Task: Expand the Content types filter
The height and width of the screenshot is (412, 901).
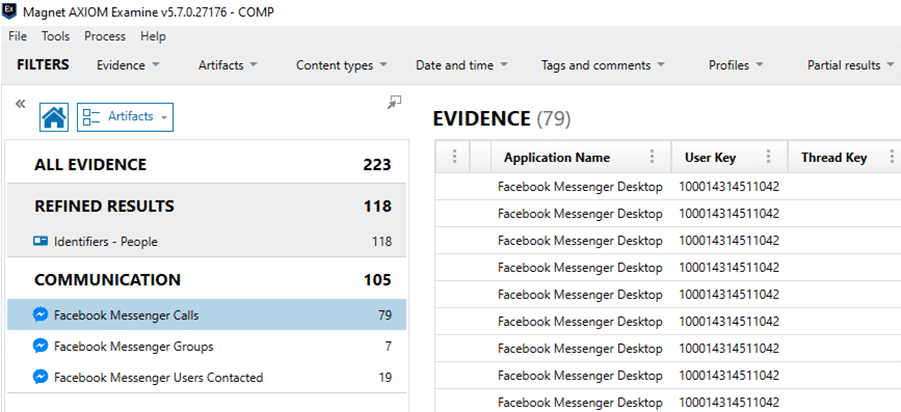Action: click(x=341, y=66)
